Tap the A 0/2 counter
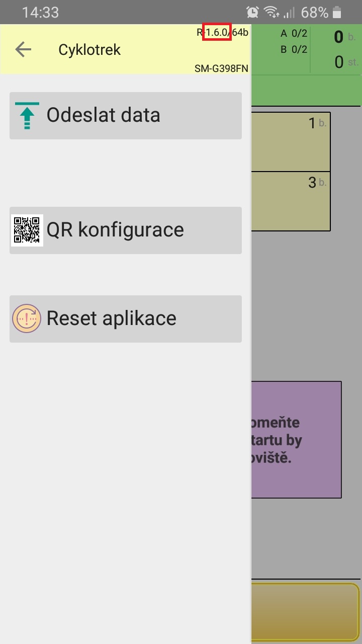362x644 pixels. coord(294,34)
